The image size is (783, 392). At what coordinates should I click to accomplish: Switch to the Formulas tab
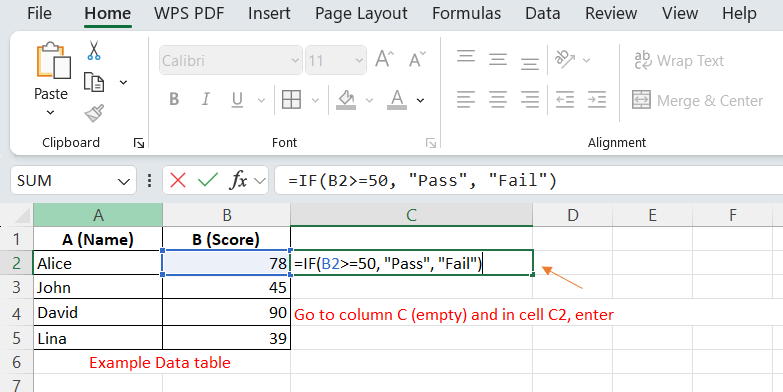click(x=466, y=13)
